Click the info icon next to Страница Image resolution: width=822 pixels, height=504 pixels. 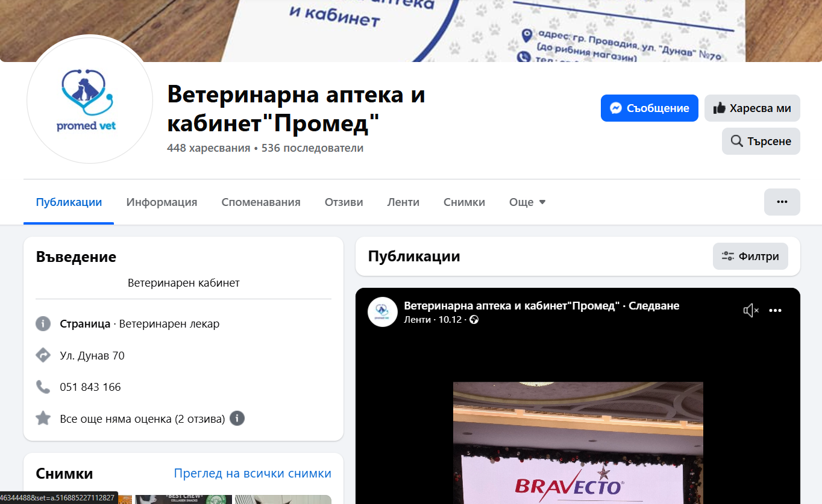pyautogui.click(x=43, y=324)
